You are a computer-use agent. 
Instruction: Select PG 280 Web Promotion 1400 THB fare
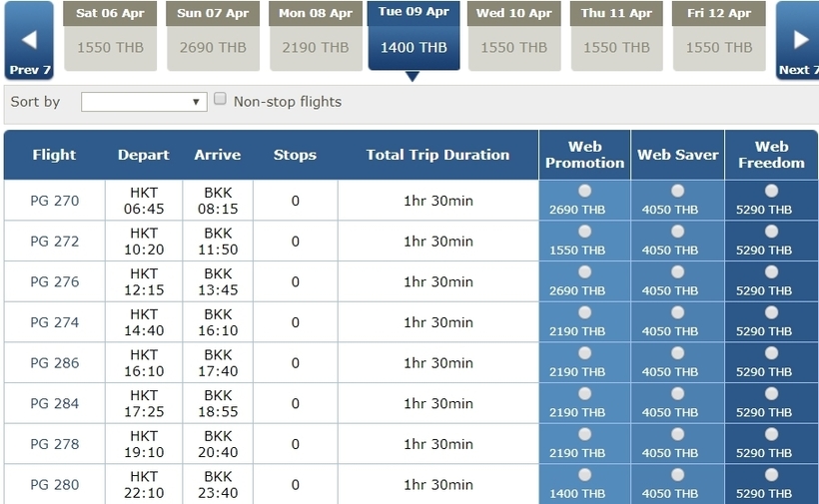(584, 475)
